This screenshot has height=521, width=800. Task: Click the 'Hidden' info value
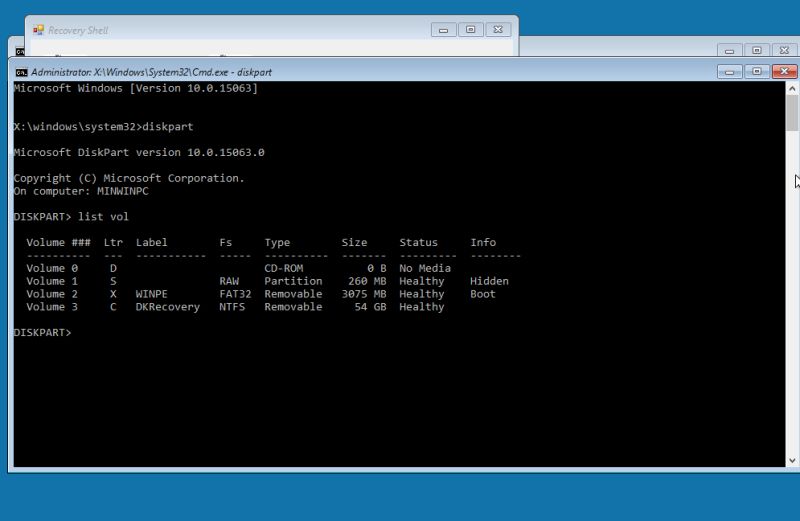point(489,281)
